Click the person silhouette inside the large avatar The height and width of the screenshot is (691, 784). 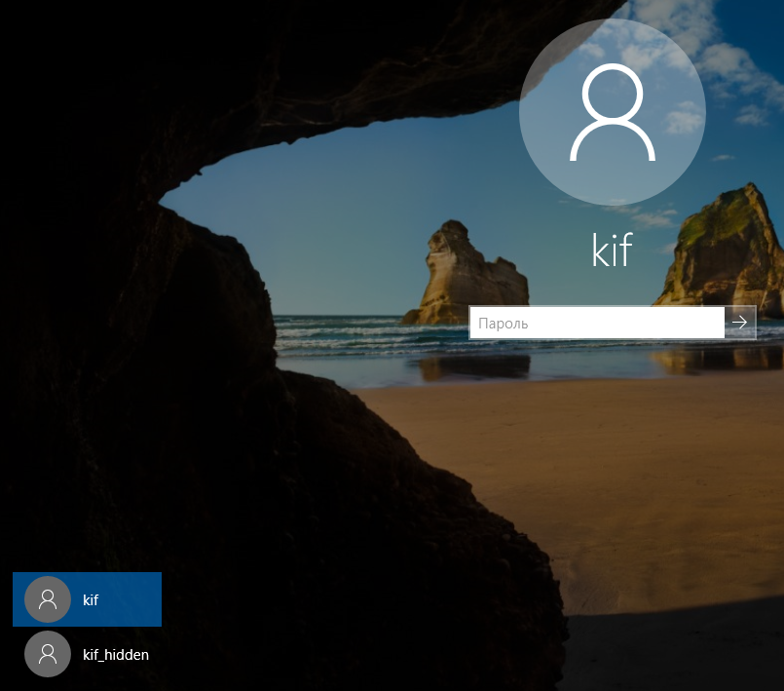[x=612, y=114]
